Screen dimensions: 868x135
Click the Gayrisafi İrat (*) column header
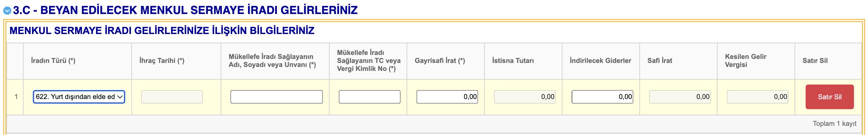click(x=440, y=61)
